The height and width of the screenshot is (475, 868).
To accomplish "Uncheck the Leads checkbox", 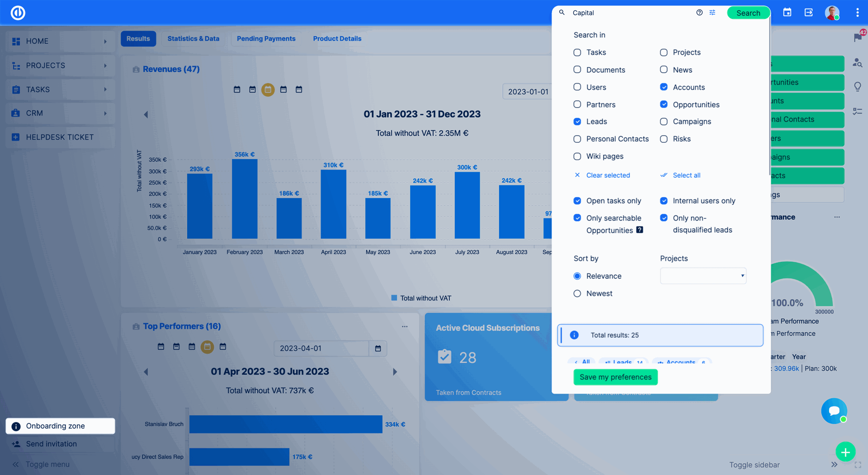I will pyautogui.click(x=577, y=122).
